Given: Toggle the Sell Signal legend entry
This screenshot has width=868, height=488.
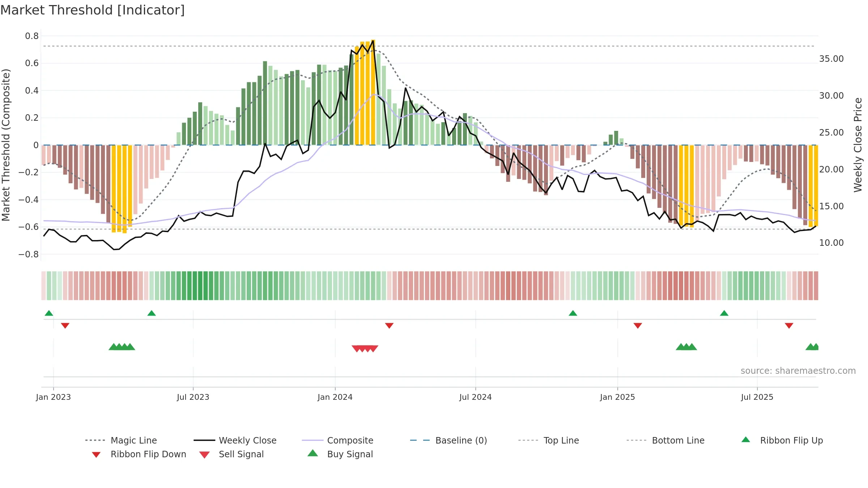Looking at the screenshot, I should pyautogui.click(x=231, y=454).
